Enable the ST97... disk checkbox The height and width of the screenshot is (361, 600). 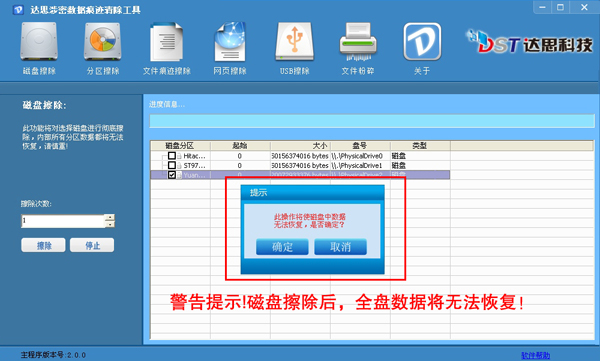[x=172, y=165]
